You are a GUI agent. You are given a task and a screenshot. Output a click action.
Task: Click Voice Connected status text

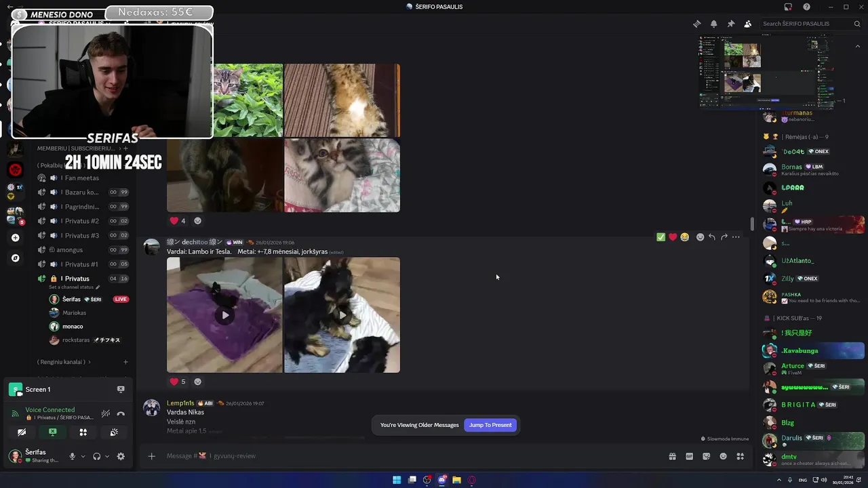[50, 409]
